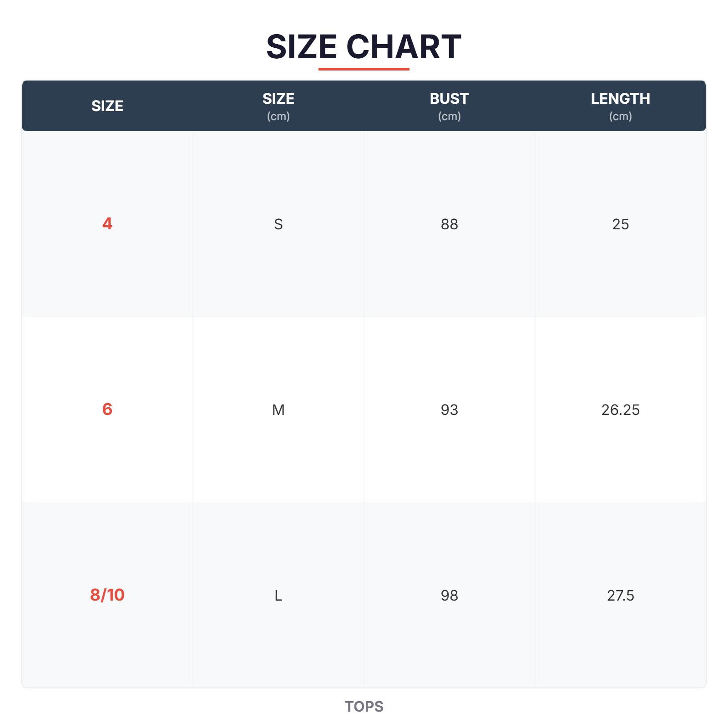
Task: Click the TOPS caption below the table
Action: click(x=364, y=707)
